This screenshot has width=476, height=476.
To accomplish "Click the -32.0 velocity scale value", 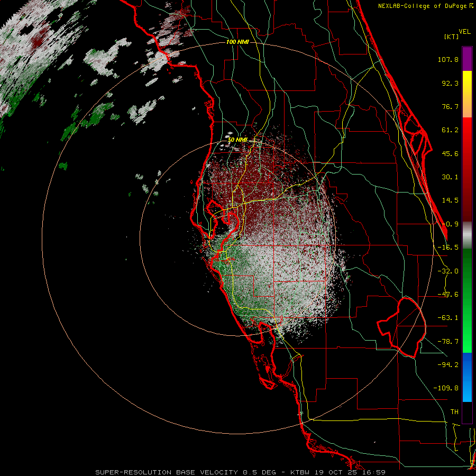I will (x=448, y=271).
